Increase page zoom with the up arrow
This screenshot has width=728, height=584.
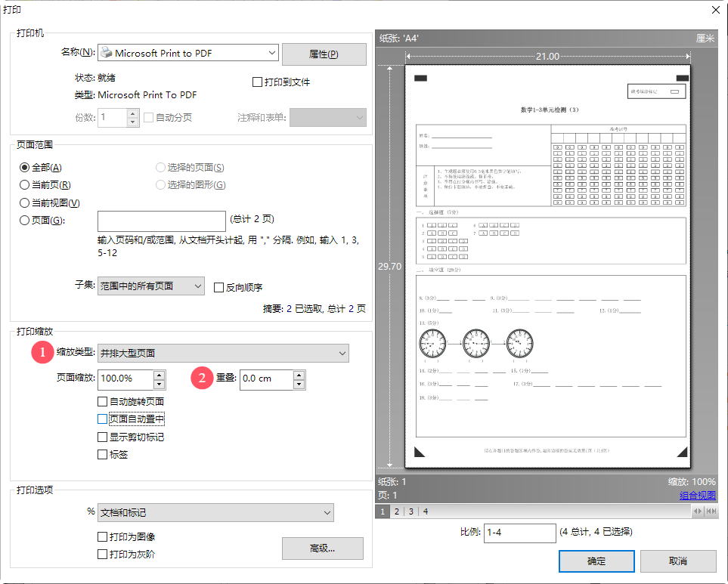point(159,374)
